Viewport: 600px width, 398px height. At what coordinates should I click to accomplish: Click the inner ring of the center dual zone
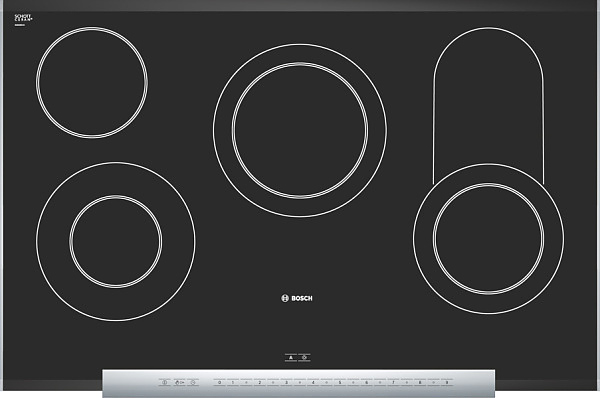click(x=300, y=130)
